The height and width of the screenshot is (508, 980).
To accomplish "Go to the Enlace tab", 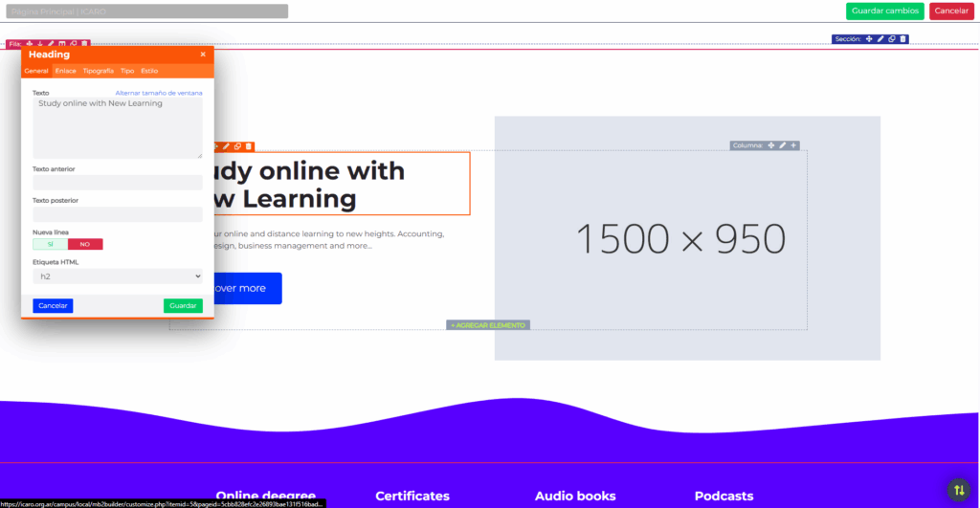I will pos(65,71).
